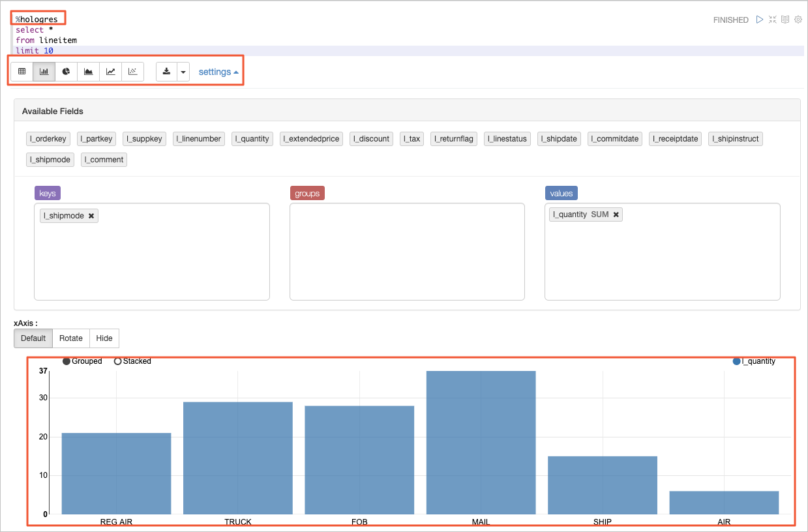Change the SUM aggregation on l_quantity
The width and height of the screenshot is (808, 532).
[600, 214]
